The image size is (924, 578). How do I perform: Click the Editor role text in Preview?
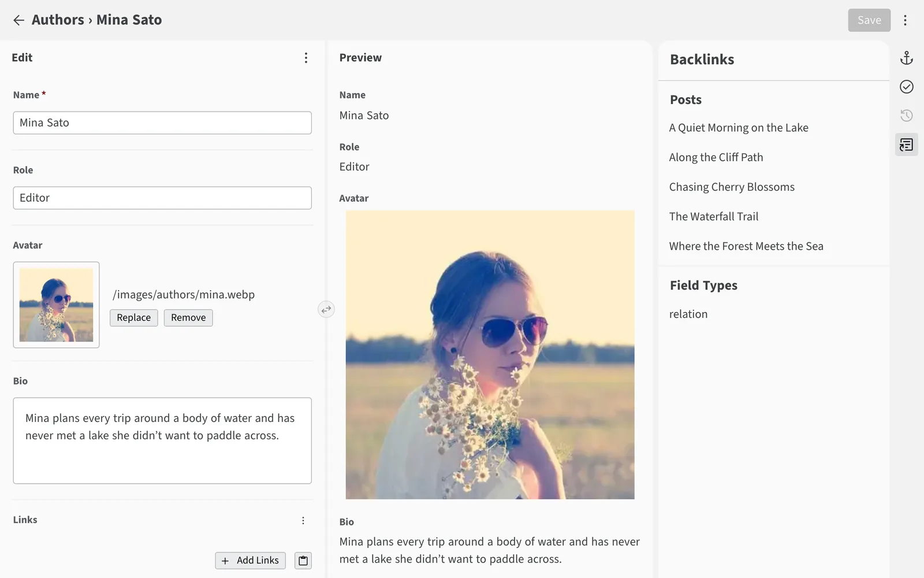pyautogui.click(x=354, y=167)
